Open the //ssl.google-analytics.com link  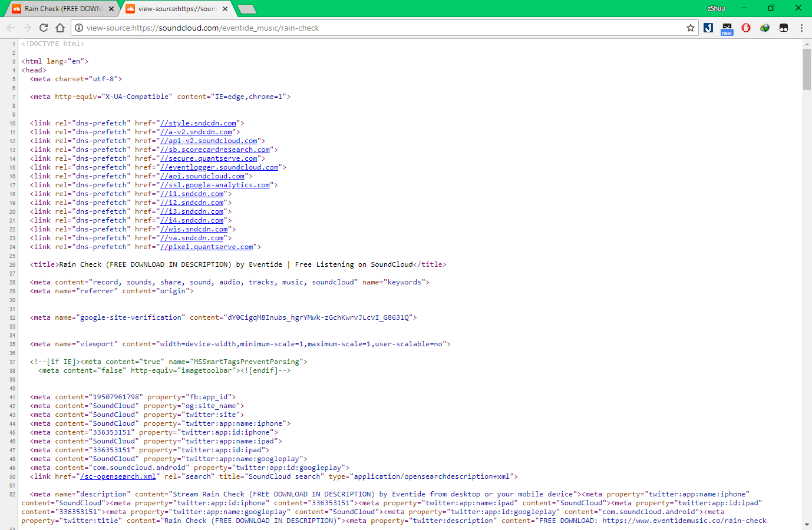[215, 185]
